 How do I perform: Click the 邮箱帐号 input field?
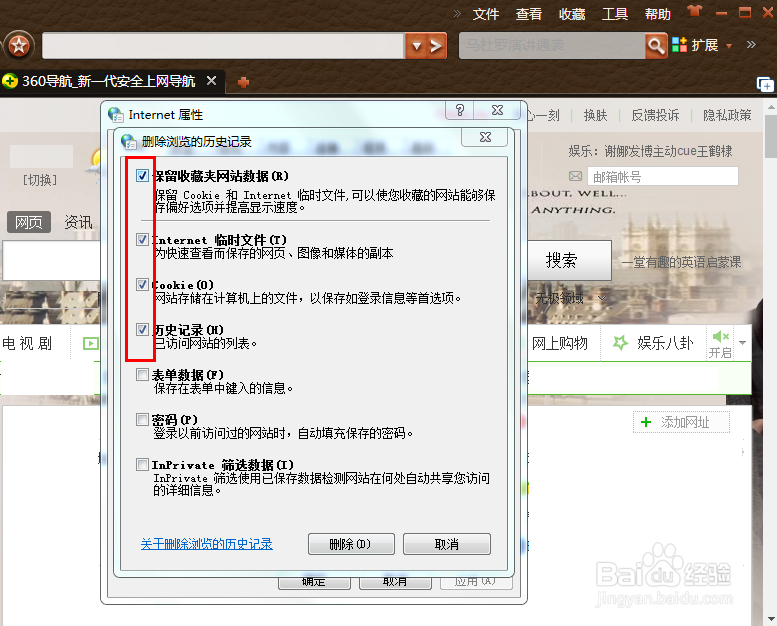pyautogui.click(x=663, y=176)
